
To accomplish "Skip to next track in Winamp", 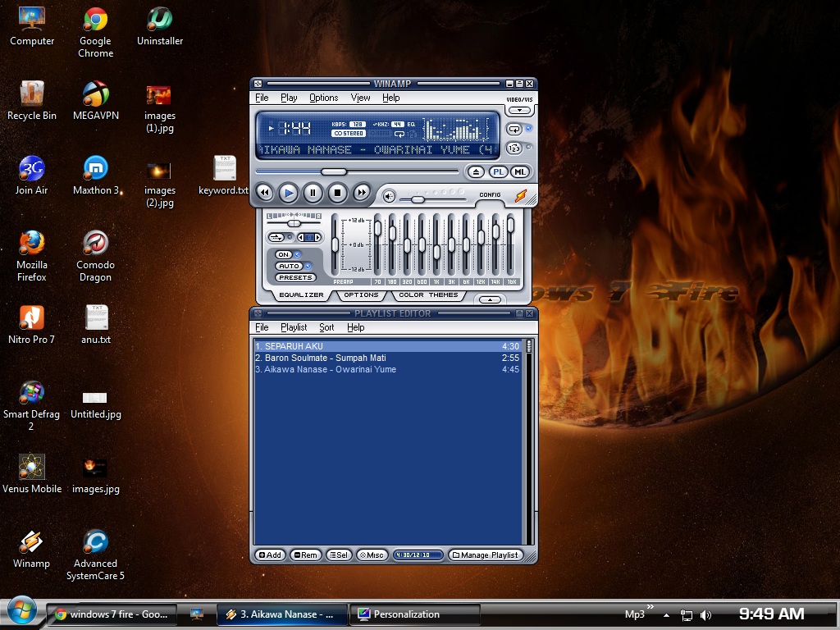I will click(362, 192).
